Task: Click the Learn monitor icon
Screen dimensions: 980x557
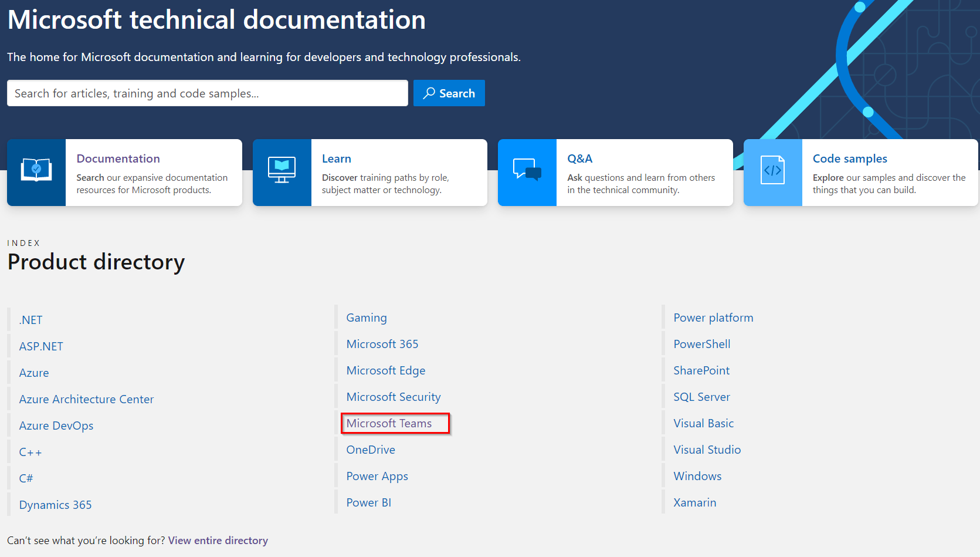Action: click(282, 170)
